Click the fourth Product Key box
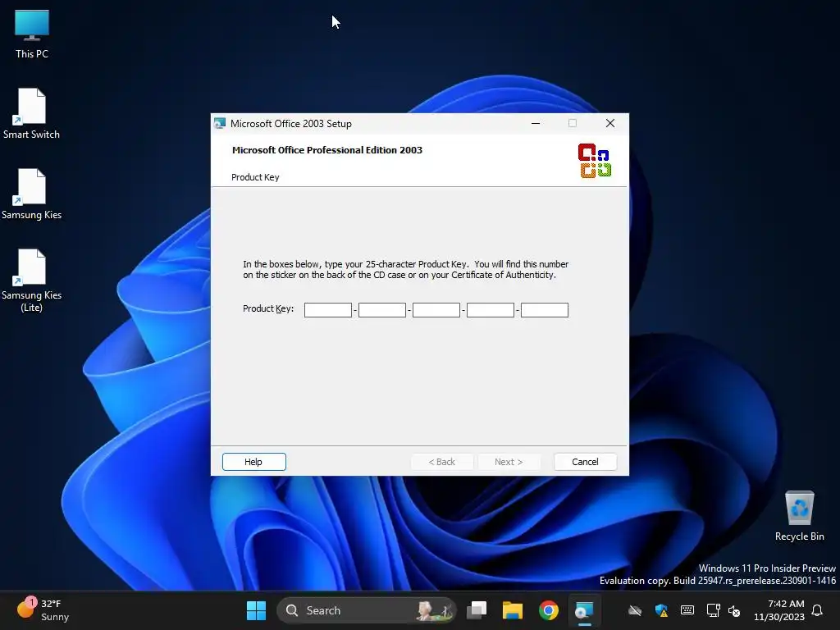 point(491,309)
